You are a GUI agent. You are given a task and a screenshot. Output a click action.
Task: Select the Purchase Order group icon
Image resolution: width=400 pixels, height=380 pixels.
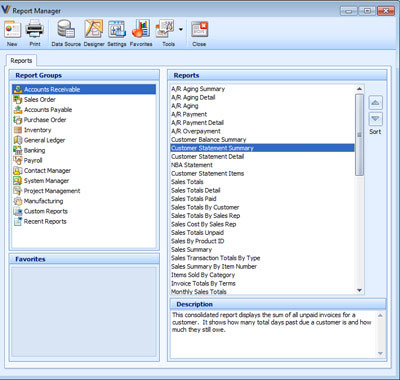(x=18, y=120)
